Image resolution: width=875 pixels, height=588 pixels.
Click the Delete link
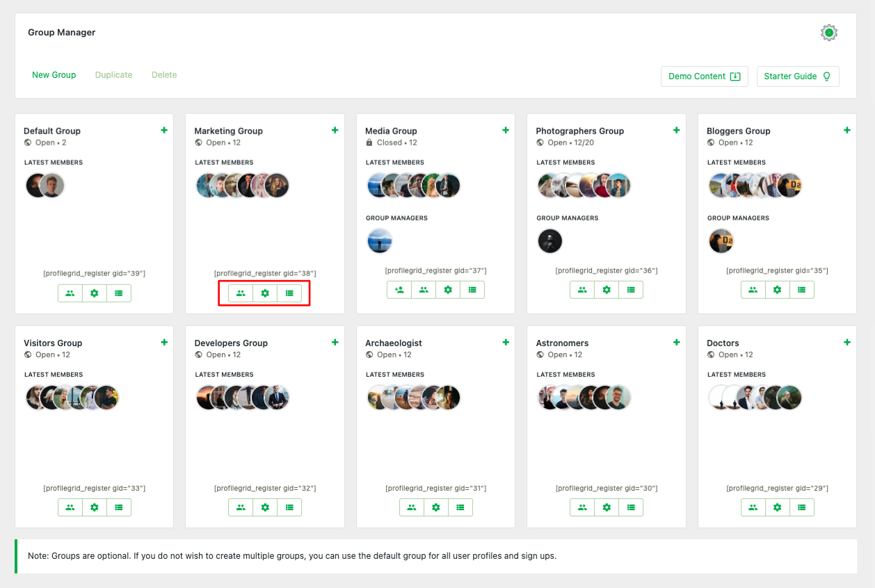[164, 75]
